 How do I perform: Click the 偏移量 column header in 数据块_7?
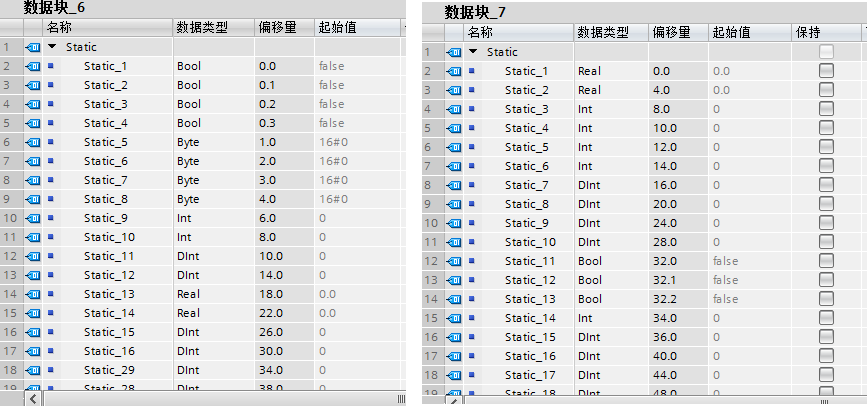[x=671, y=32]
